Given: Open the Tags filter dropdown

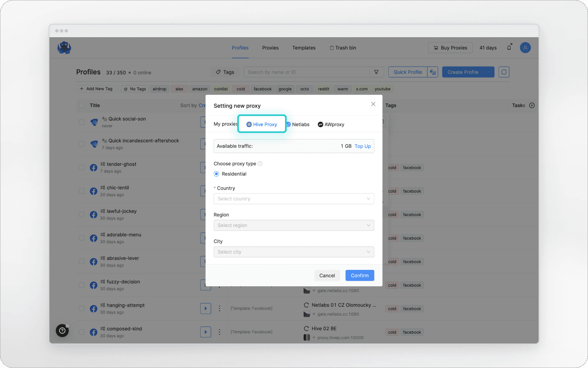Looking at the screenshot, I should tap(225, 72).
